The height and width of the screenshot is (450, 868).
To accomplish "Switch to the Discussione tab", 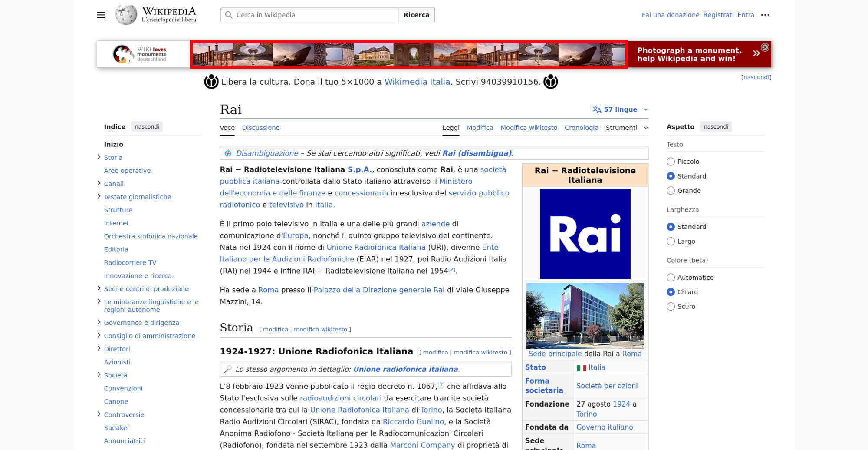I will 261,128.
